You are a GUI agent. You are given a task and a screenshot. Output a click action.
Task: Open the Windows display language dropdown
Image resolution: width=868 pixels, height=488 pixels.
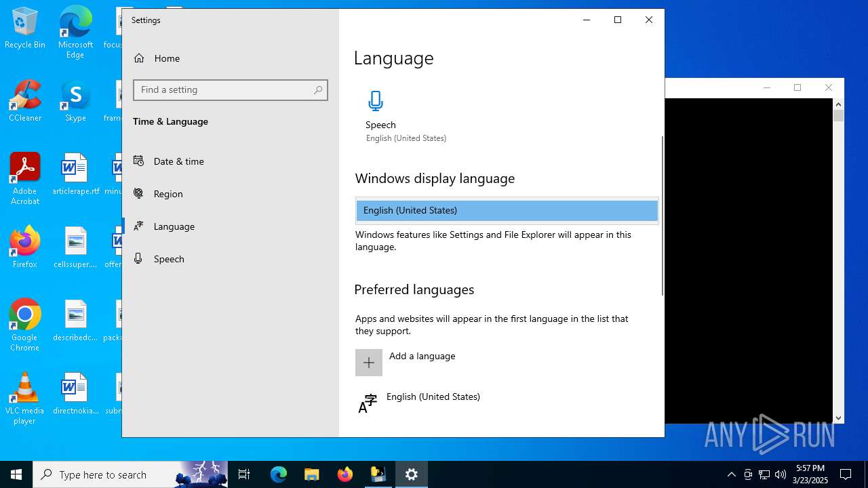coord(507,210)
